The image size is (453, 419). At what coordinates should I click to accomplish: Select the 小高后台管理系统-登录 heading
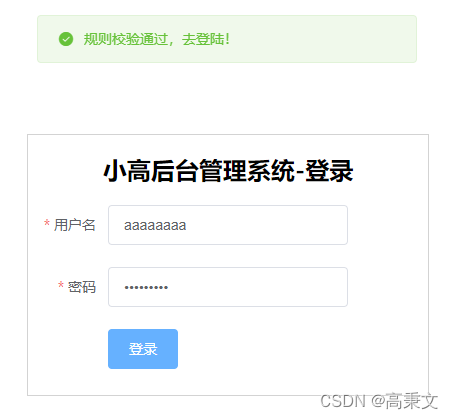[228, 171]
